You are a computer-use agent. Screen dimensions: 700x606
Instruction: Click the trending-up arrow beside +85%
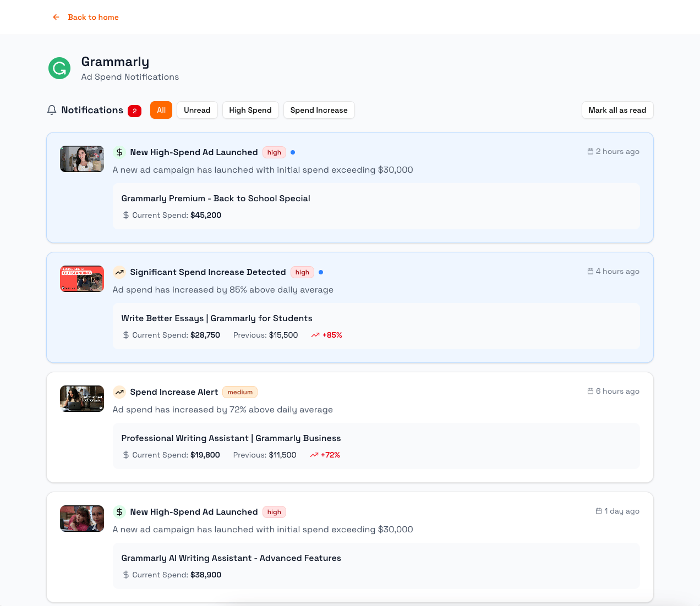point(315,335)
